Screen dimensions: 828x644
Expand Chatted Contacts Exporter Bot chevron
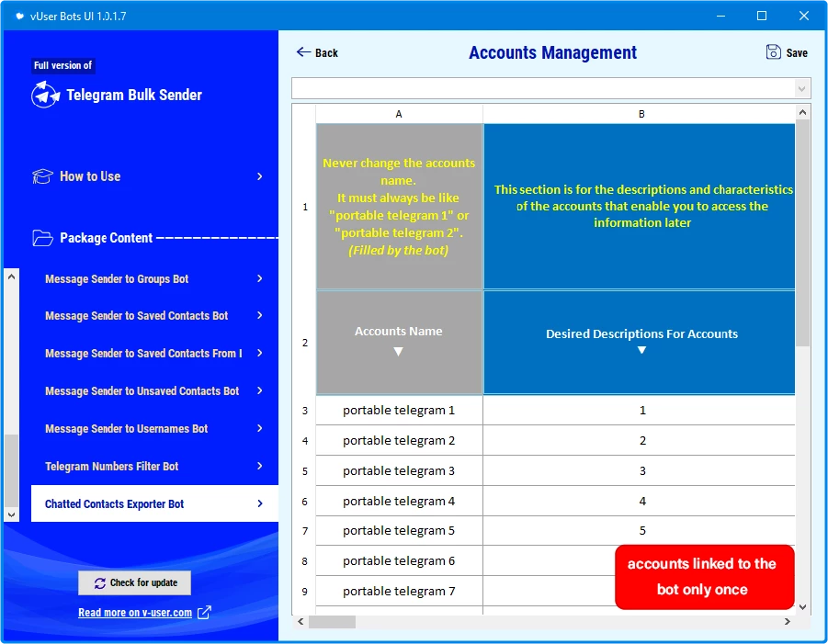259,503
